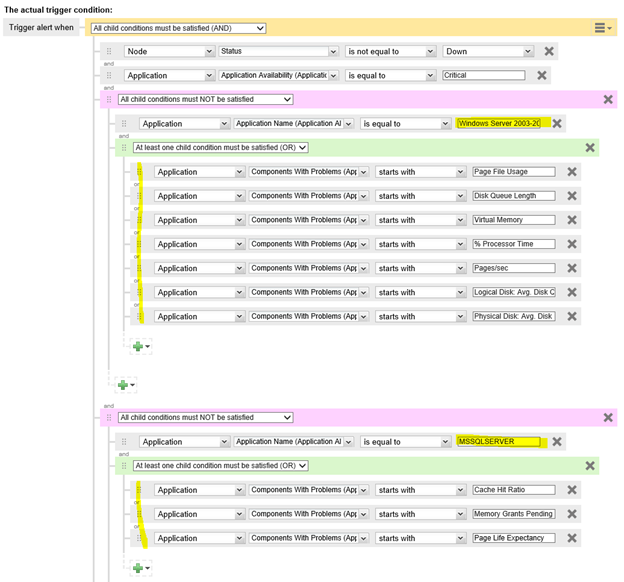Add condition under the Physical Disk row
The width and height of the screenshot is (624, 582).
click(x=141, y=346)
